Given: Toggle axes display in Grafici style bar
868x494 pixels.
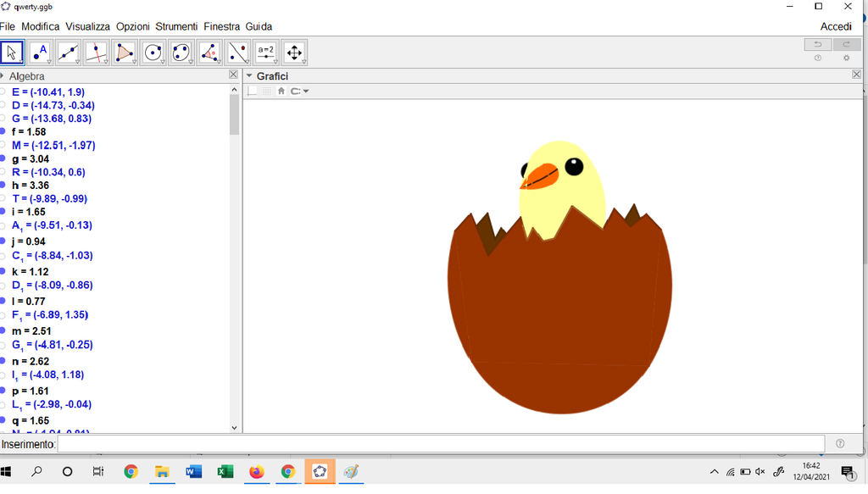Looking at the screenshot, I should [x=253, y=92].
